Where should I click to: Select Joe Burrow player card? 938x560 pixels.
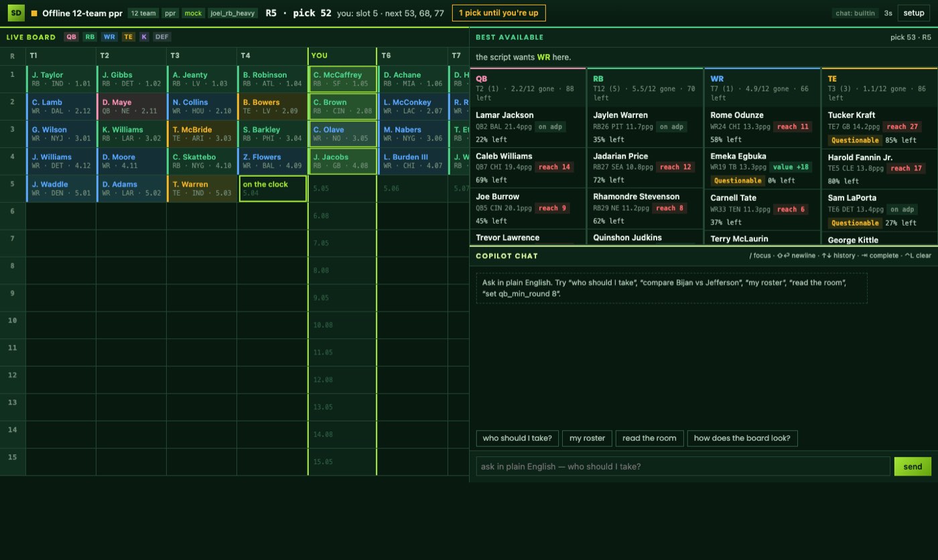pyautogui.click(x=527, y=209)
